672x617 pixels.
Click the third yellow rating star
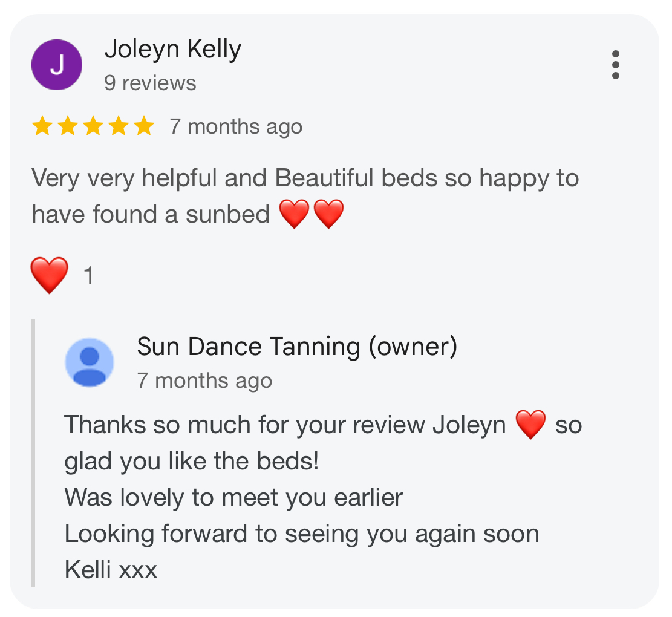pos(93,126)
